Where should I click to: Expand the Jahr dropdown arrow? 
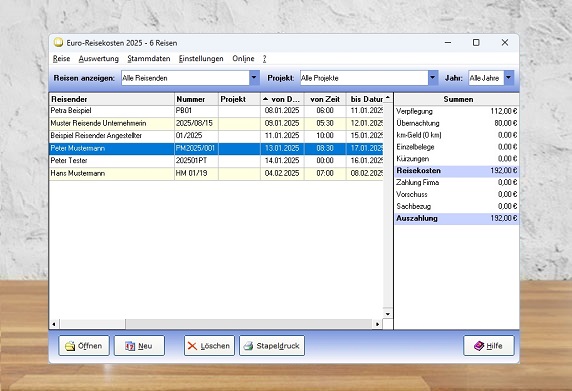click(509, 78)
